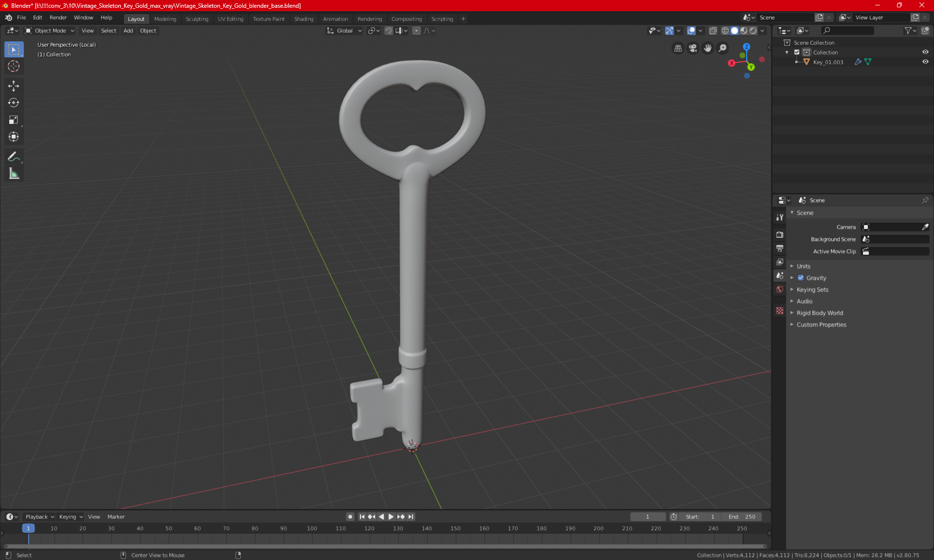This screenshot has width=934, height=560.
Task: Click the 3D Cursor tool
Action: (14, 66)
